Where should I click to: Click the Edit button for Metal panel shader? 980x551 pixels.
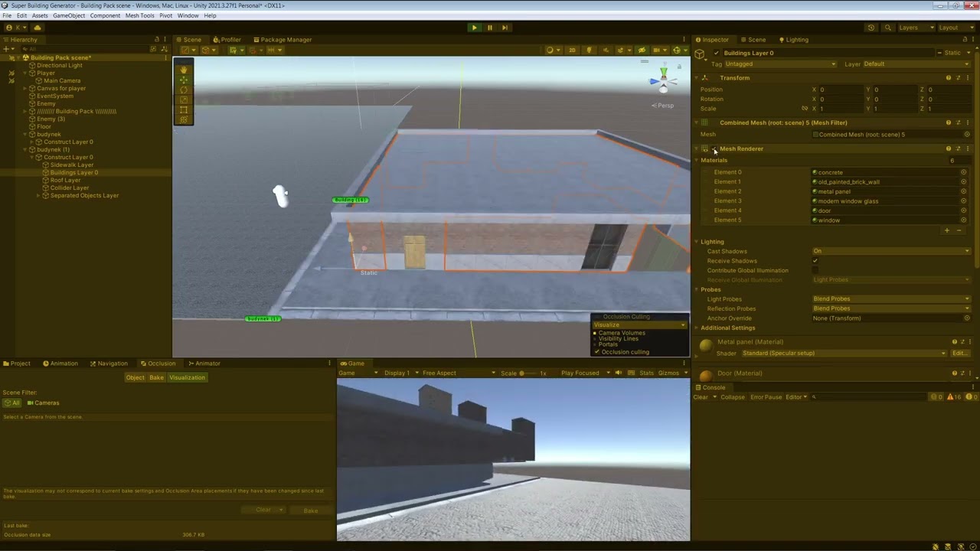pyautogui.click(x=959, y=353)
